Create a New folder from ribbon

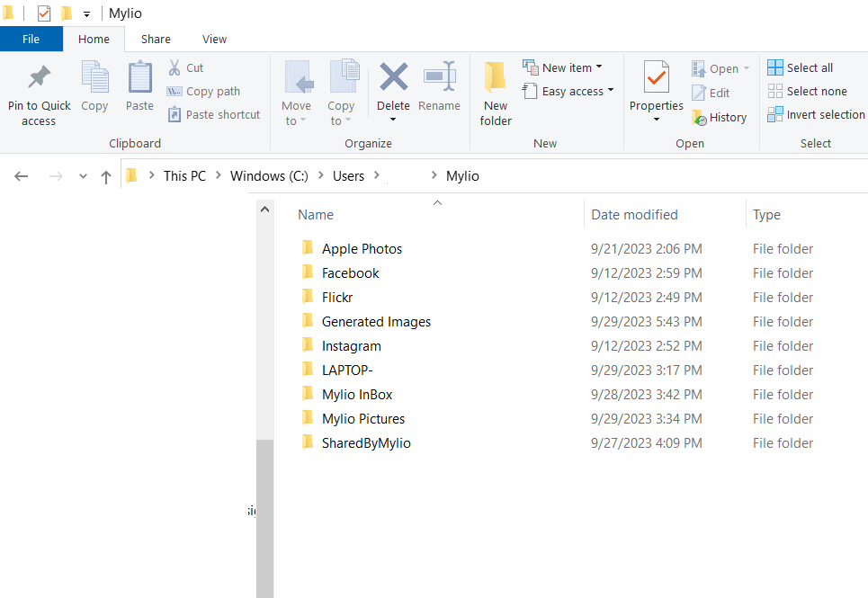coord(496,94)
